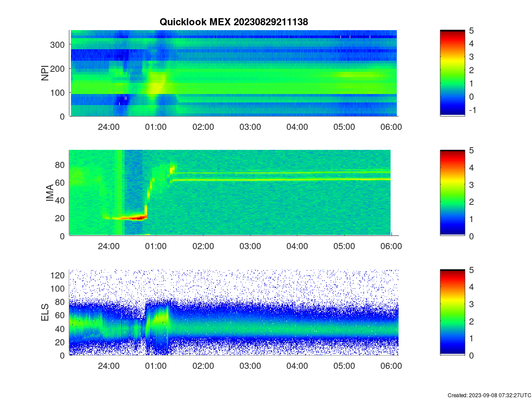This screenshot has width=532, height=399.
Task: Click the '06:00' label under NPI plot
Action: (x=391, y=127)
